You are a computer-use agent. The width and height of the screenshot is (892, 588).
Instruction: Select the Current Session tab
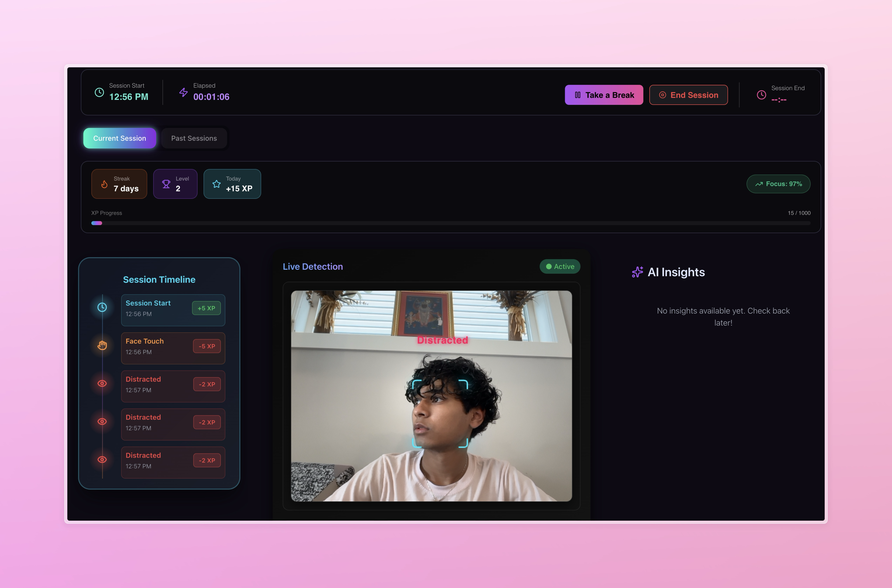point(120,138)
